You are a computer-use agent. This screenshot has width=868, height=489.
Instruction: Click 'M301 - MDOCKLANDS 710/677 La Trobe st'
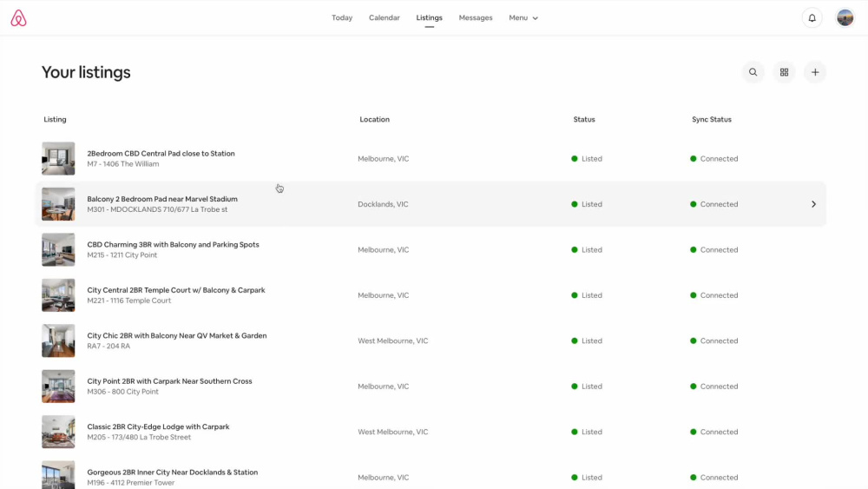coord(157,209)
